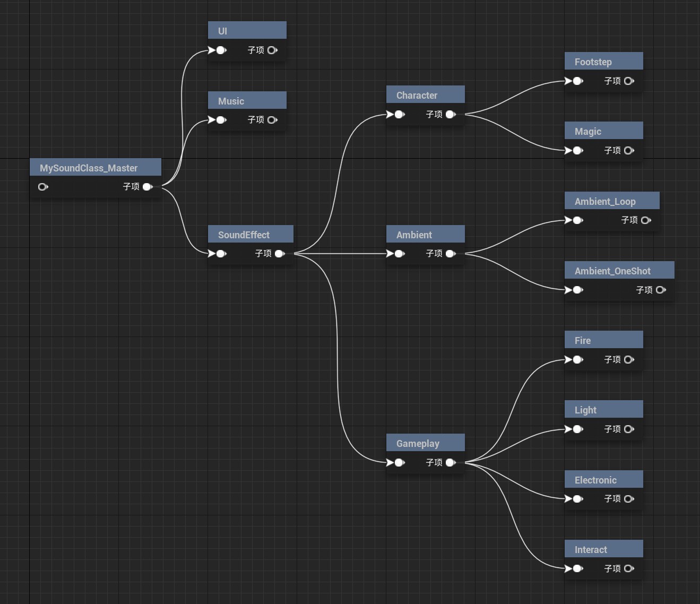This screenshot has height=604, width=700.
Task: Click the Music node's output pin
Action: (272, 120)
